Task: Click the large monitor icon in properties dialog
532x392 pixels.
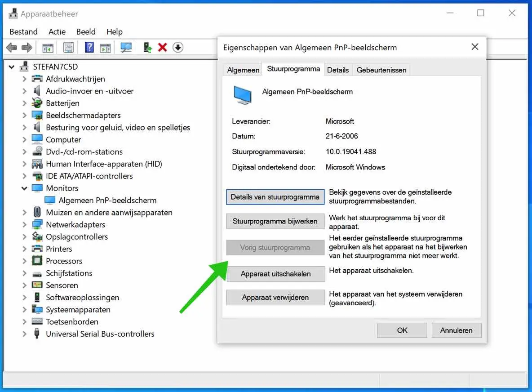Action: [x=243, y=95]
